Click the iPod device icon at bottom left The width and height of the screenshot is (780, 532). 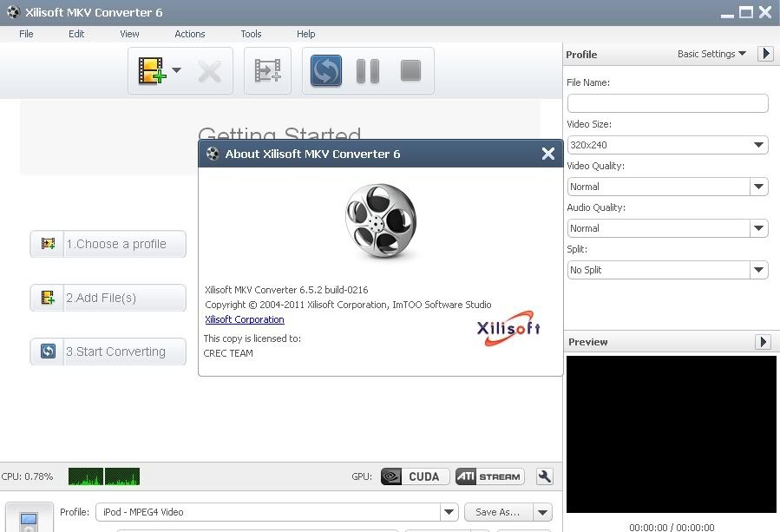click(29, 517)
